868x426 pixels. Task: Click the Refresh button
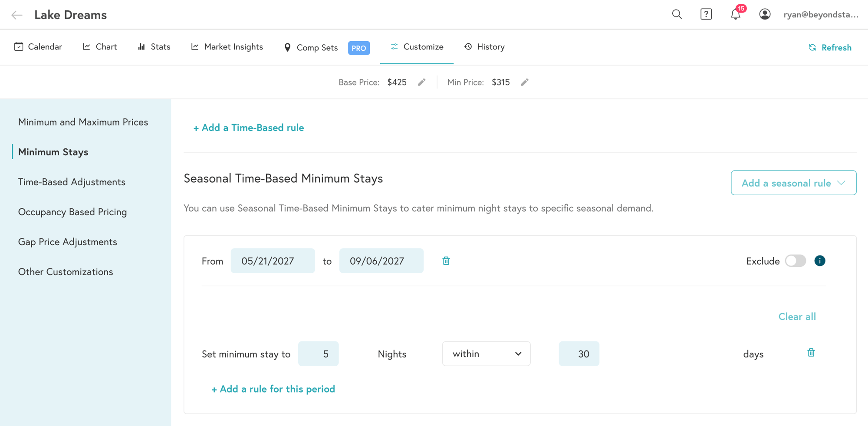[830, 48]
